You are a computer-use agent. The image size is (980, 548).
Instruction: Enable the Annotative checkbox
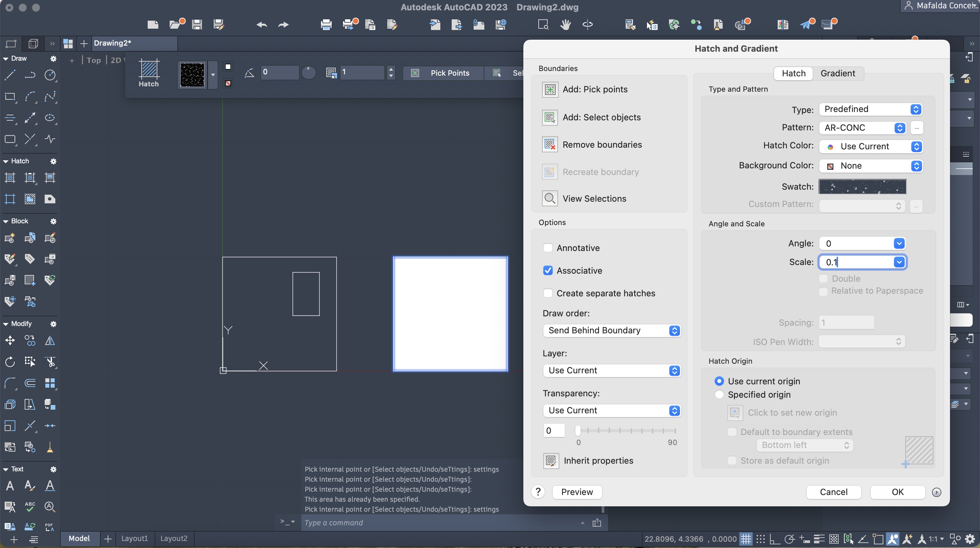pyautogui.click(x=548, y=248)
